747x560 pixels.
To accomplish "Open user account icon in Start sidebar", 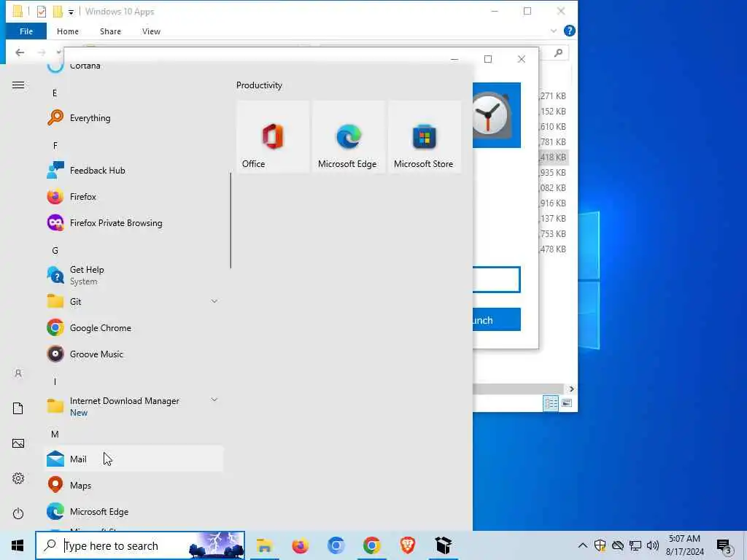I will pyautogui.click(x=18, y=373).
